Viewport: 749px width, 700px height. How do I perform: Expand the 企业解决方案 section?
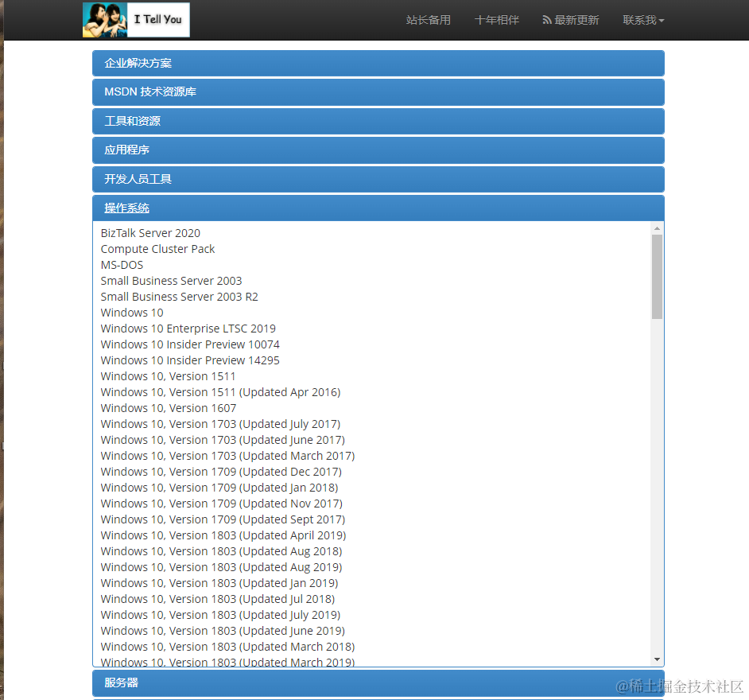[x=378, y=63]
